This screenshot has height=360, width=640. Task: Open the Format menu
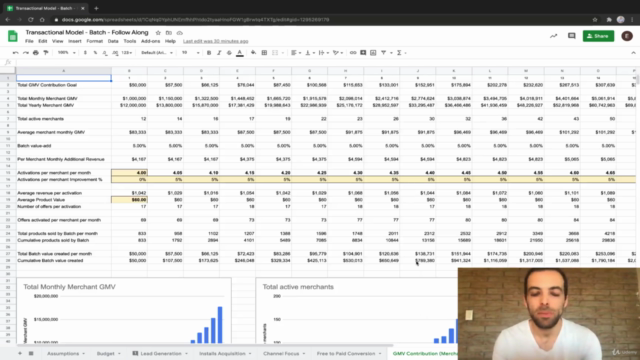tap(94, 41)
